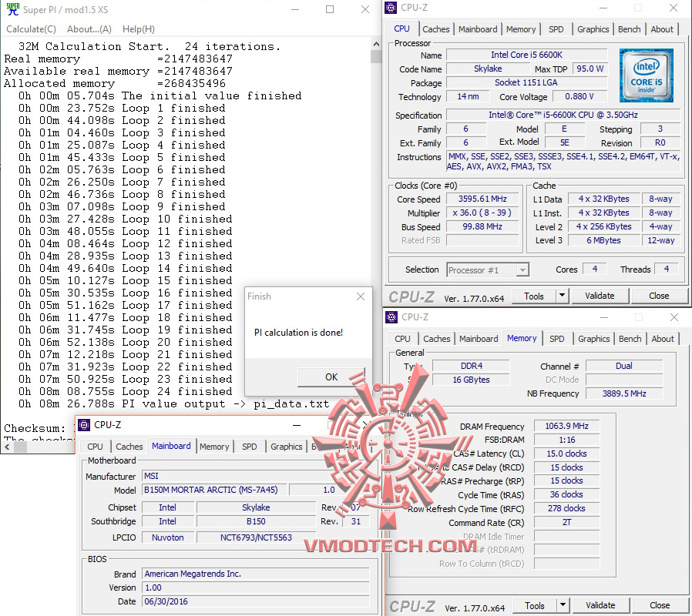Viewport: 692px width, 616px height.
Task: Select Graphics tab in Memory CPU-Z window
Action: click(x=593, y=339)
